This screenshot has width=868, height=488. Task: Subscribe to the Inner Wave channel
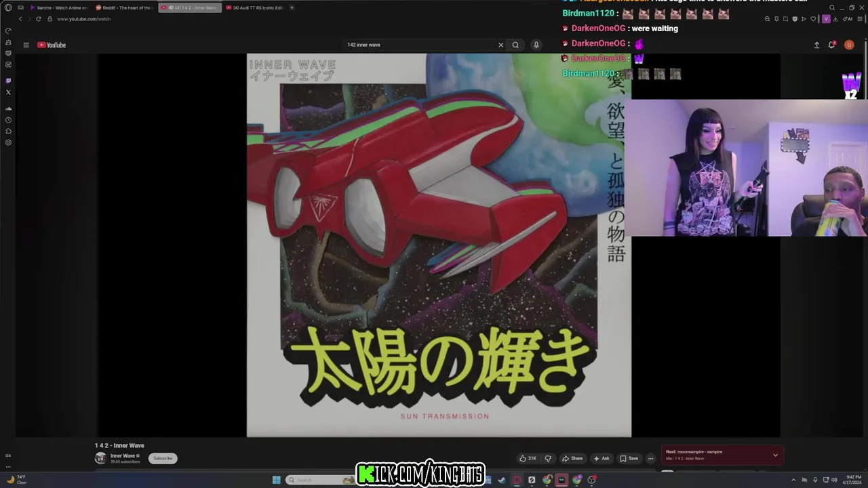click(x=163, y=458)
